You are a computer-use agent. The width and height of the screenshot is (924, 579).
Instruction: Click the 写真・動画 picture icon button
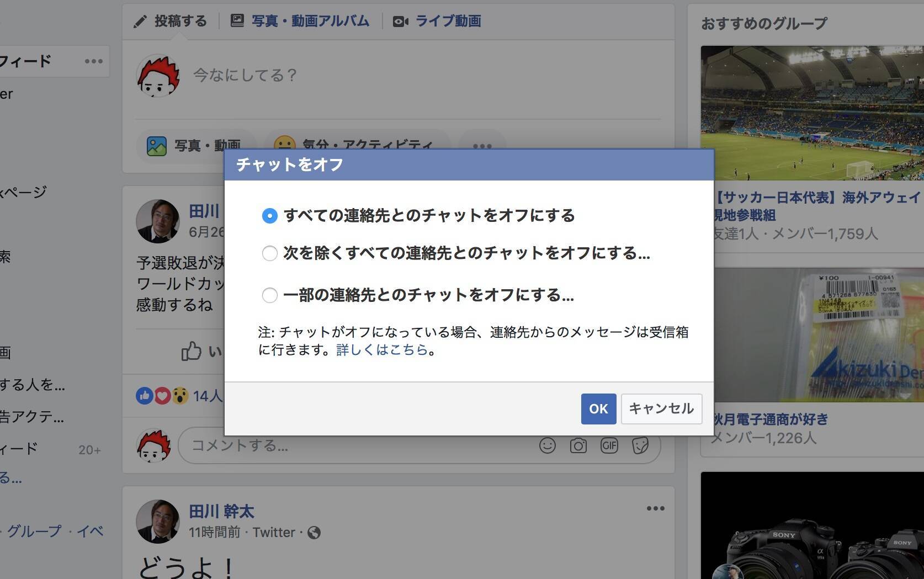coord(157,146)
